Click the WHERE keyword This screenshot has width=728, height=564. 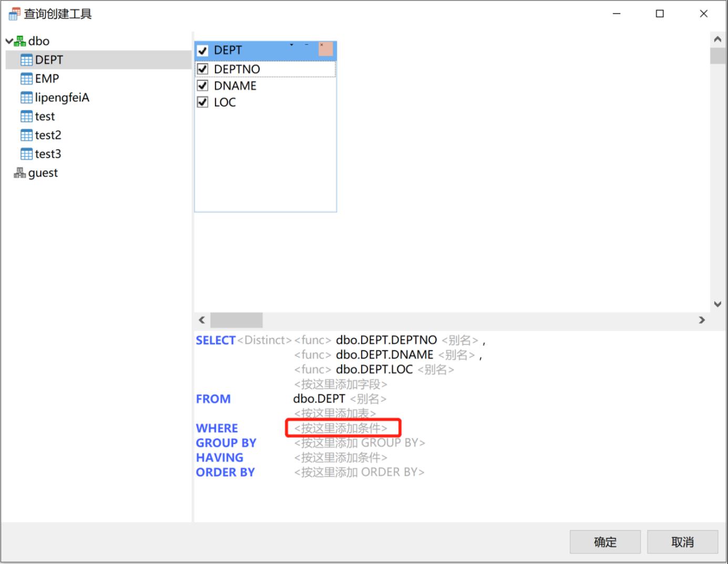217,428
